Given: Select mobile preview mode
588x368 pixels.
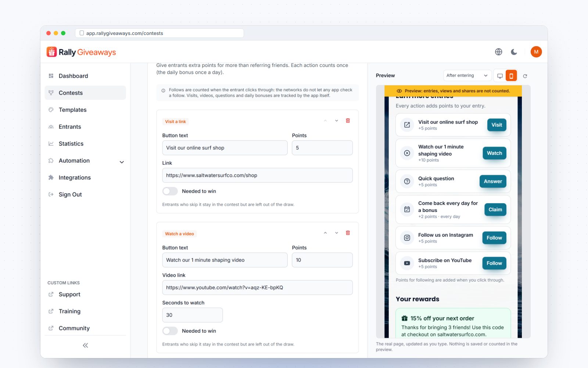Looking at the screenshot, I should coord(511,76).
